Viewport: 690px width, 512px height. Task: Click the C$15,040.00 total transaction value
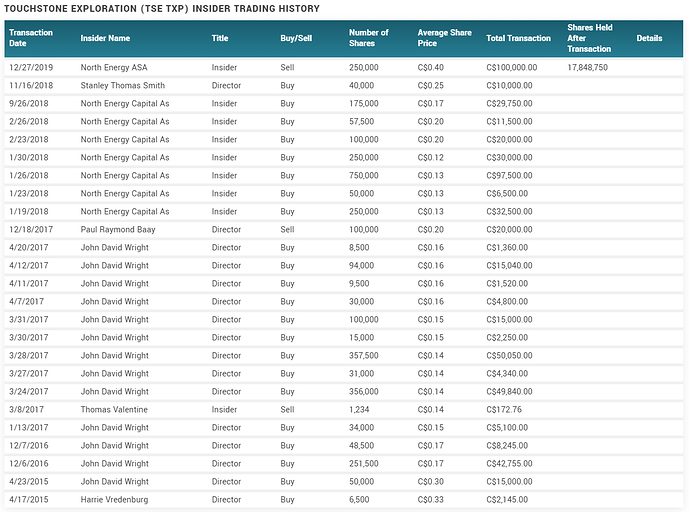point(509,266)
